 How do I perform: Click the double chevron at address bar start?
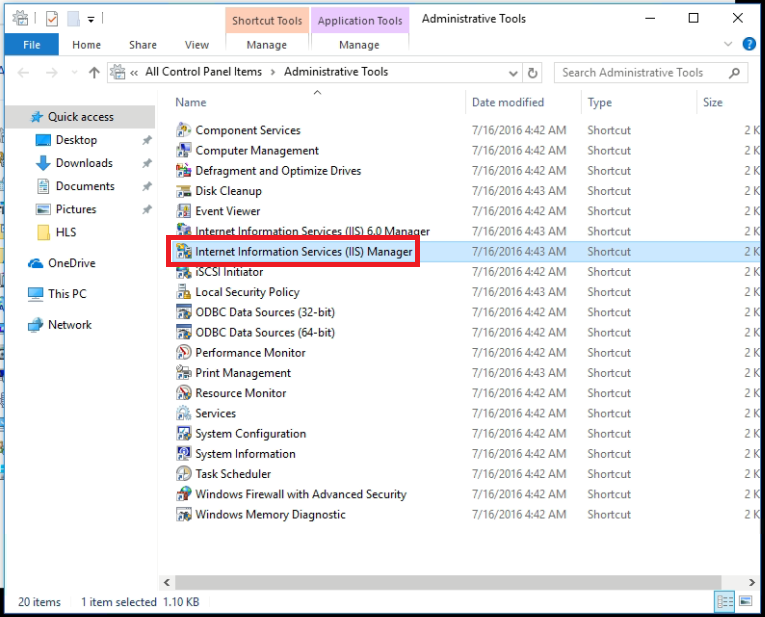click(x=134, y=73)
